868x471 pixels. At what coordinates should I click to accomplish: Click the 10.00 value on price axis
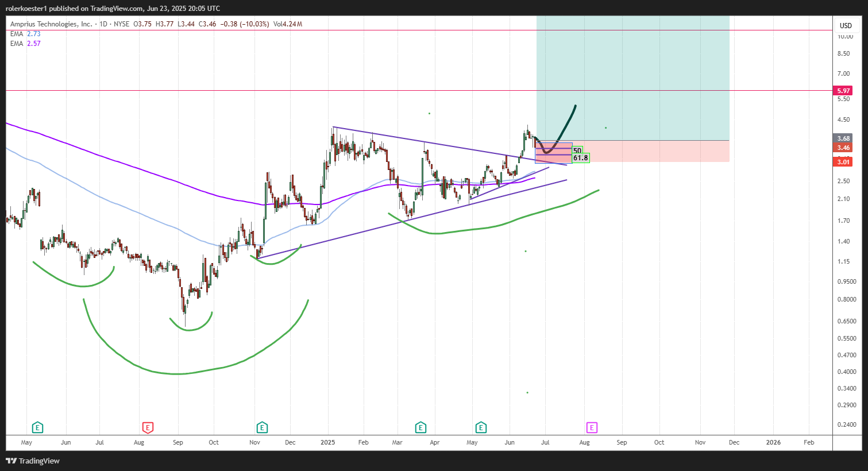point(845,36)
